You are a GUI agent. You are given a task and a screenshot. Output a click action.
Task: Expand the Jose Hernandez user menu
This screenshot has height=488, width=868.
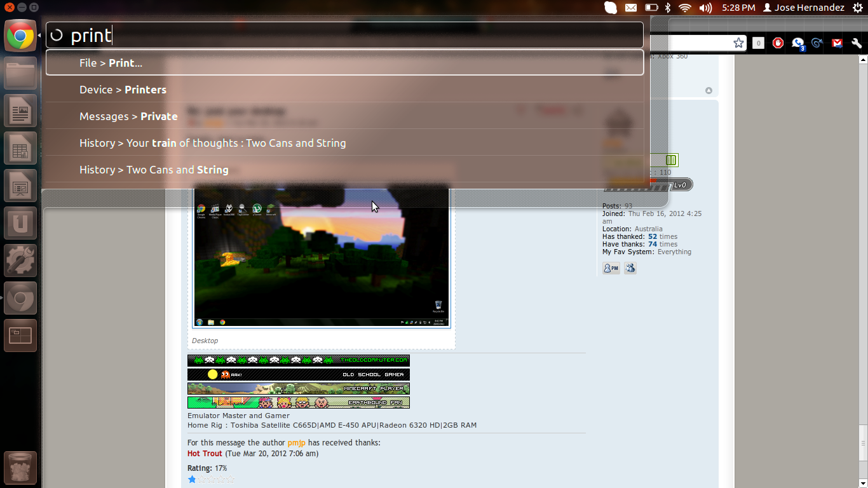[803, 8]
